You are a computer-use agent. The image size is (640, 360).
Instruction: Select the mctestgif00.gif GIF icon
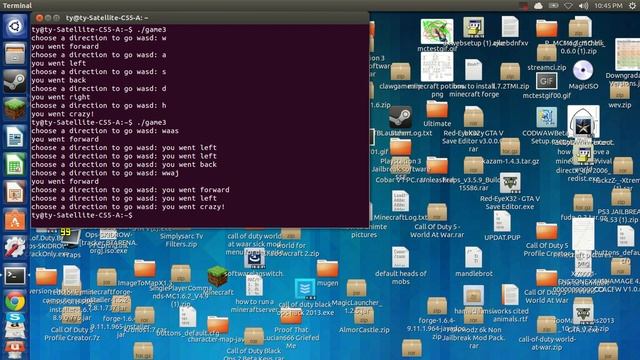[546, 81]
